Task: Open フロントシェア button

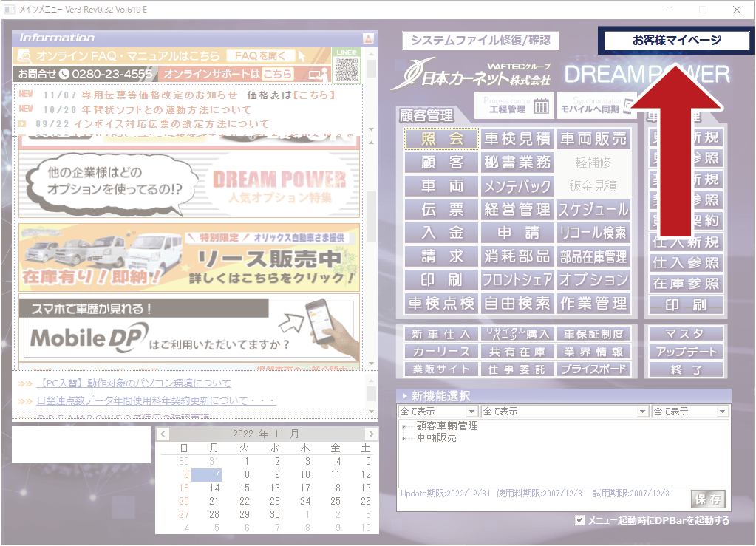Action: 517,280
